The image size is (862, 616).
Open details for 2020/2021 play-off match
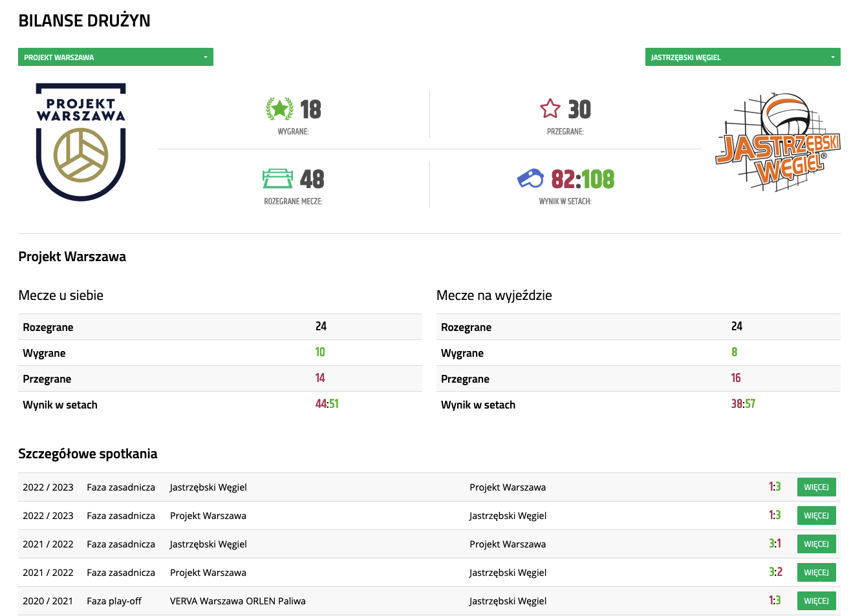(x=816, y=601)
